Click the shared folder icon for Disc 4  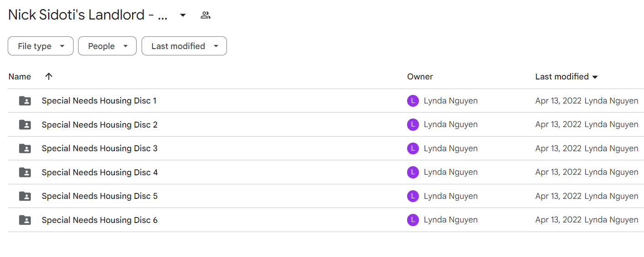(25, 172)
